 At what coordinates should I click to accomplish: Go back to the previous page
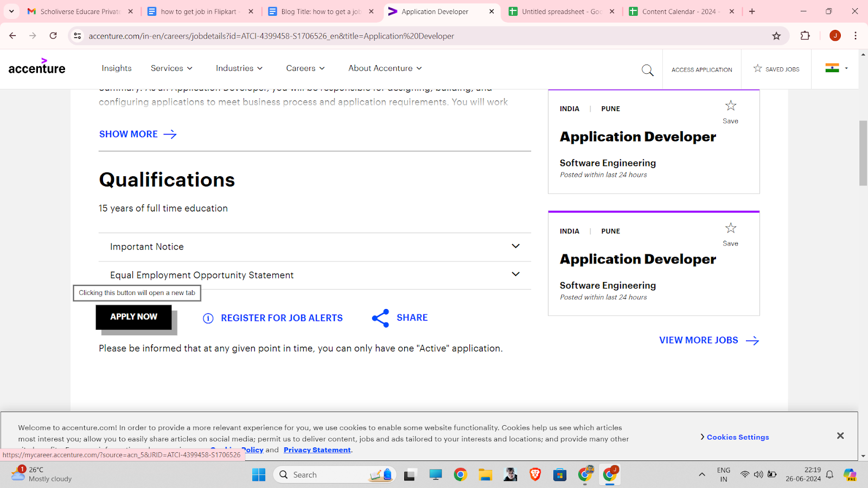[x=12, y=36]
